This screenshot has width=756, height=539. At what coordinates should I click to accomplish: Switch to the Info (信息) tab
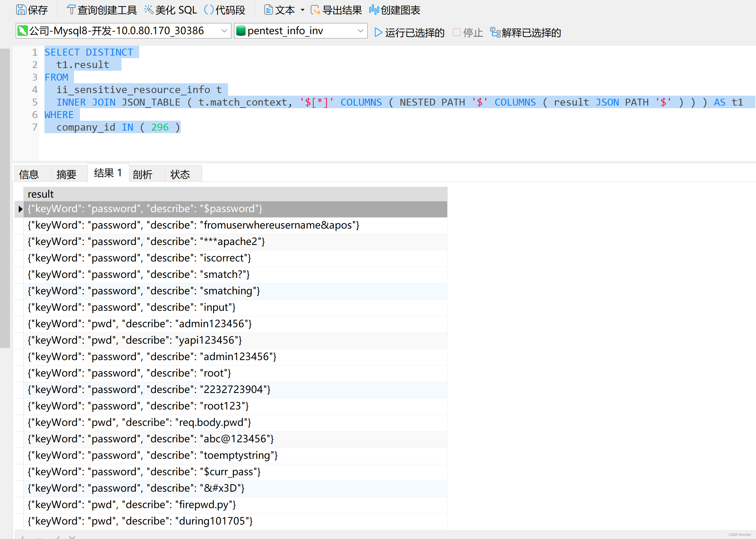29,174
